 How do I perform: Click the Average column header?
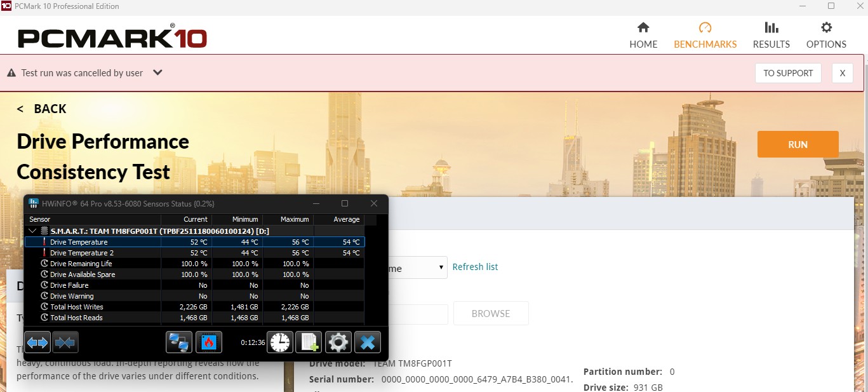(x=338, y=219)
